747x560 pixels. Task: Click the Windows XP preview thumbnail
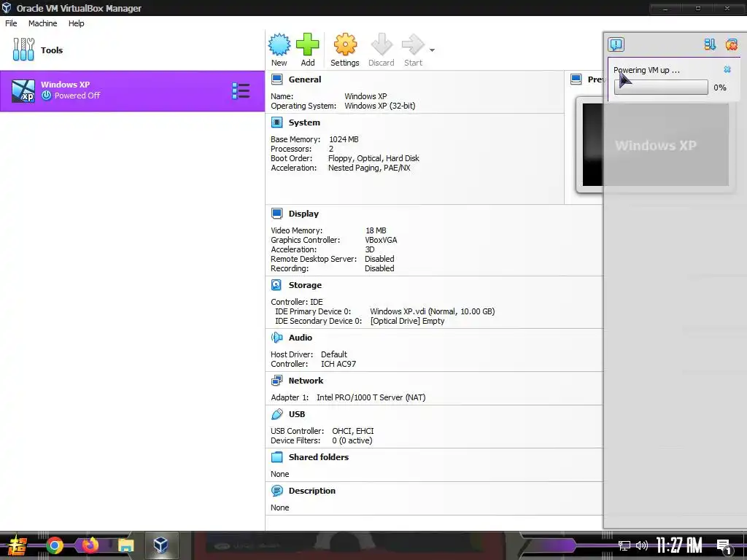(655, 145)
